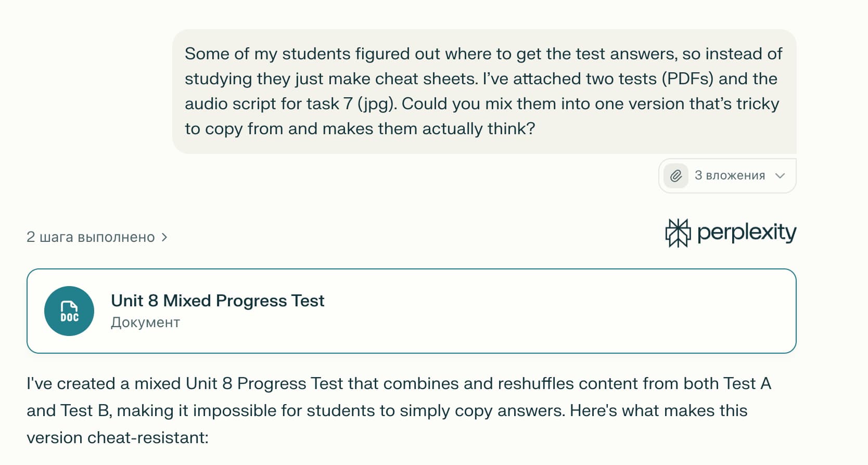Open the "3 вложения" attachments label
The height and width of the screenshot is (465, 868).
coord(730,176)
